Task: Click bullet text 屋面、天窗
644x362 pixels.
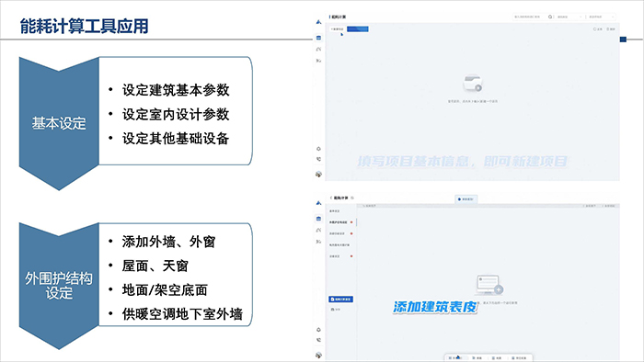Action: (x=155, y=266)
